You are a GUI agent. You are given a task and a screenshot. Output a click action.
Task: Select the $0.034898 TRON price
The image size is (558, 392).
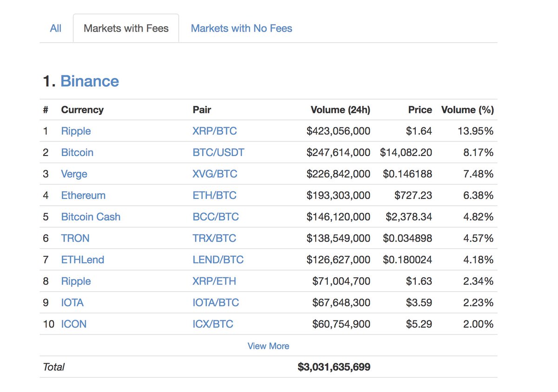click(407, 238)
